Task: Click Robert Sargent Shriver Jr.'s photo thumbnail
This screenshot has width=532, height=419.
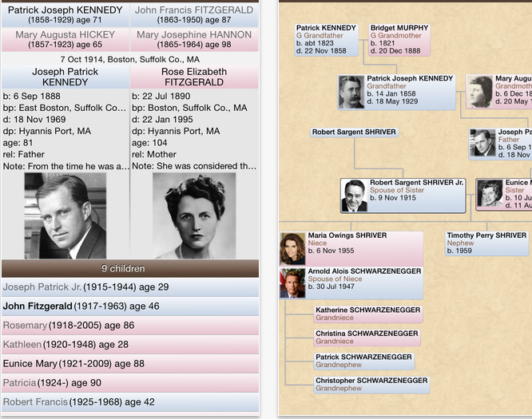Action: coord(355,196)
